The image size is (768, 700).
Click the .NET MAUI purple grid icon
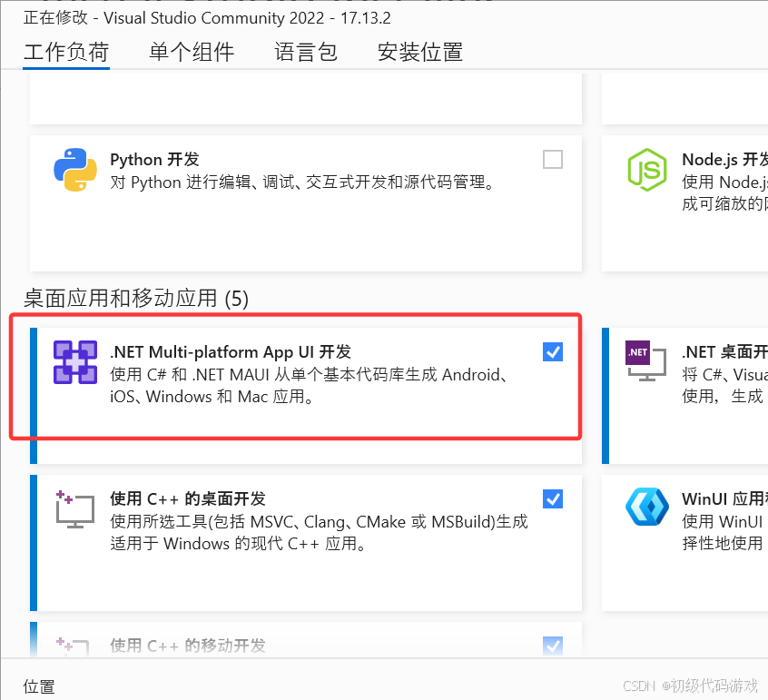point(75,362)
